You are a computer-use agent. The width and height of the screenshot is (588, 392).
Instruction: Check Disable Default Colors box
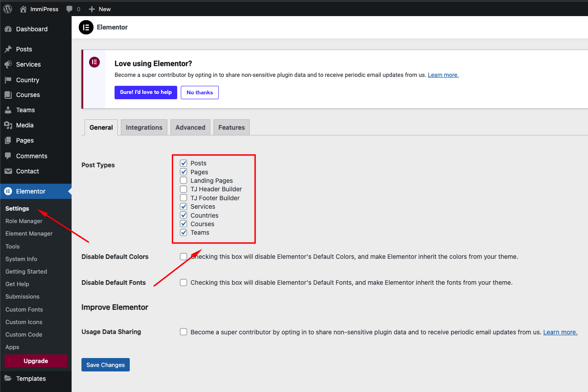[183, 257]
